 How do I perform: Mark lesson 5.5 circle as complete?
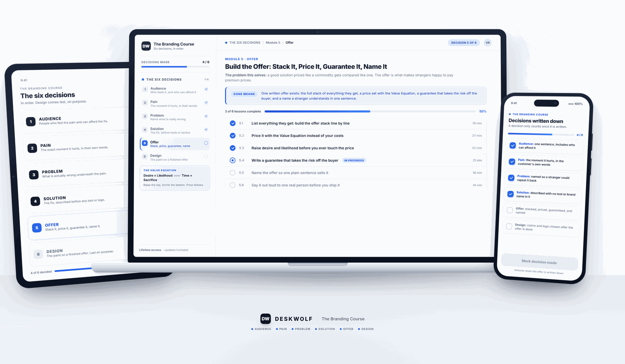[x=233, y=173]
